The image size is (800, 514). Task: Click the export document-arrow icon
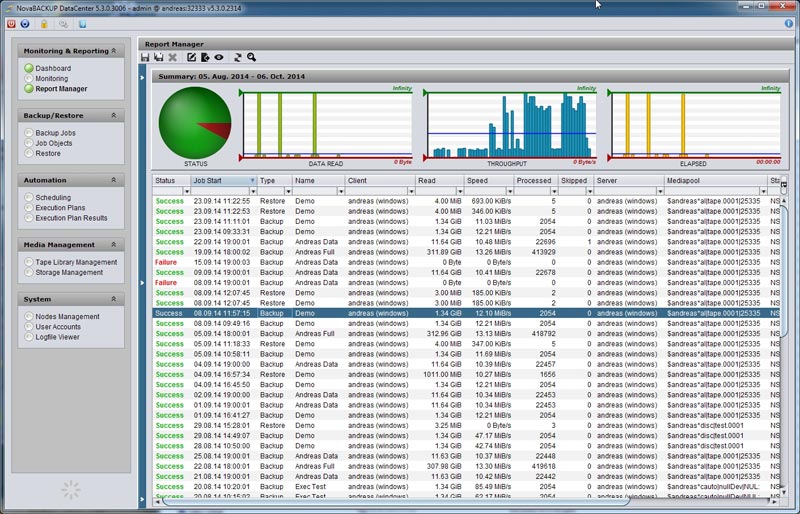[205, 57]
